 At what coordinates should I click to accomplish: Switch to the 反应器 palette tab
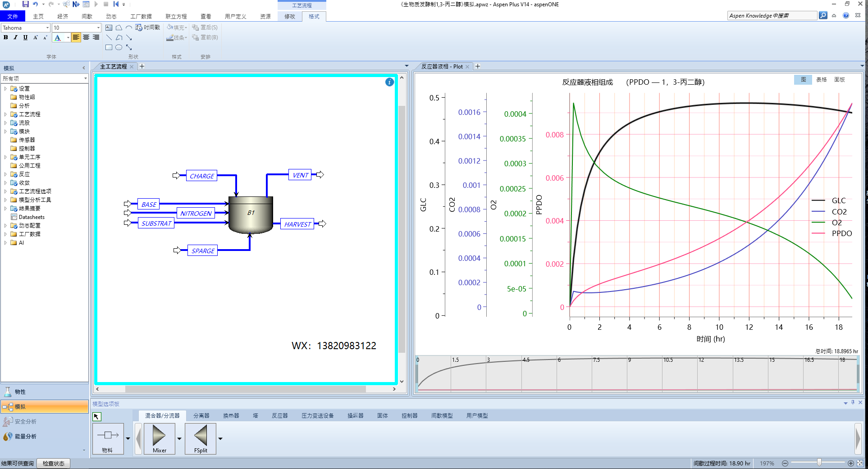coord(279,415)
